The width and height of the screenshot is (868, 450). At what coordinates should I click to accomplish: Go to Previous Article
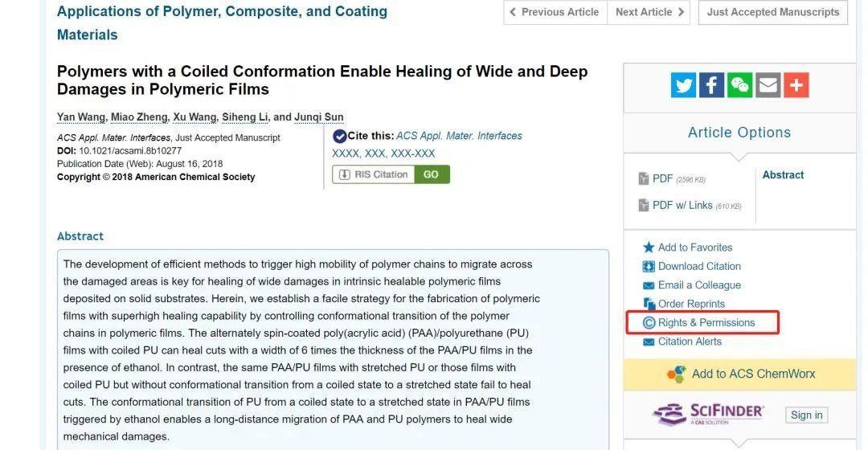[555, 12]
